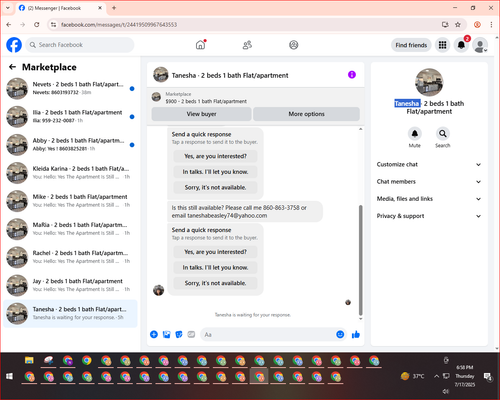This screenshot has height=400, width=500.
Task: Send top 'Yes, are you interested?' reply
Action: pyautogui.click(x=215, y=156)
